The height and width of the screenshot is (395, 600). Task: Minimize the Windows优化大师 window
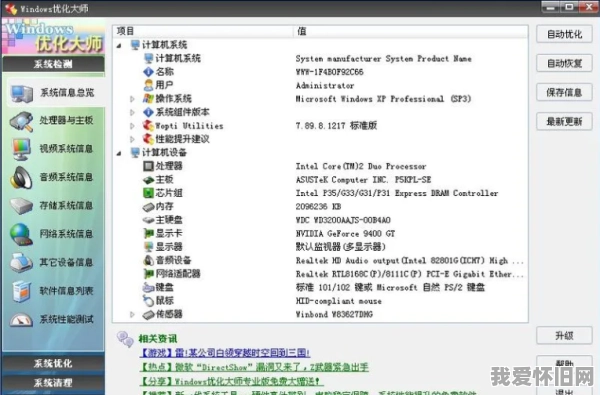coord(551,7)
